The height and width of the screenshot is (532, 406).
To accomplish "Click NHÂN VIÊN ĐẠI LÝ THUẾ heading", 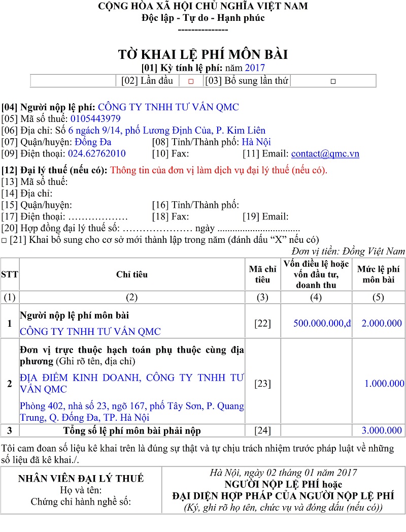I will pos(81,478).
